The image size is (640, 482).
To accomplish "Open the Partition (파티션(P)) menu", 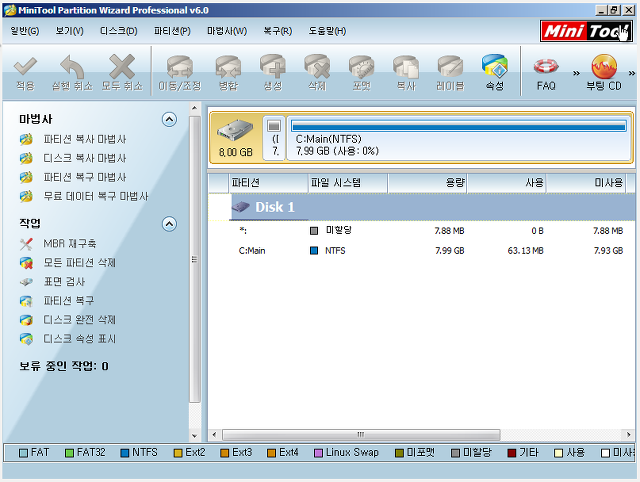I will 172,31.
